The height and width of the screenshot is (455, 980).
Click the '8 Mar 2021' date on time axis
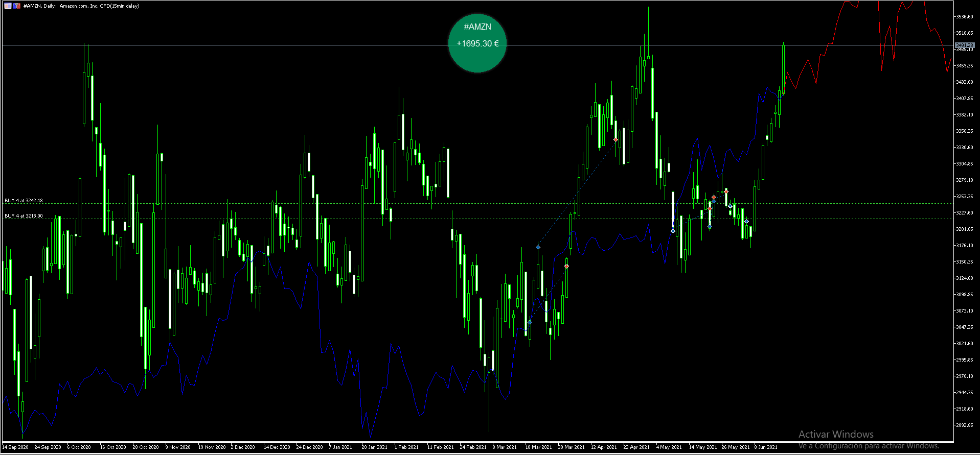point(505,447)
